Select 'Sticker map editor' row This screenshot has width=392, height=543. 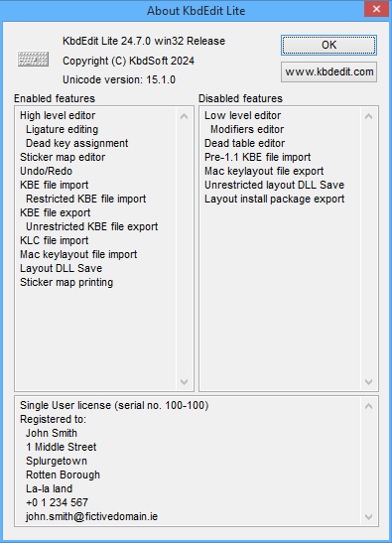coord(63,157)
